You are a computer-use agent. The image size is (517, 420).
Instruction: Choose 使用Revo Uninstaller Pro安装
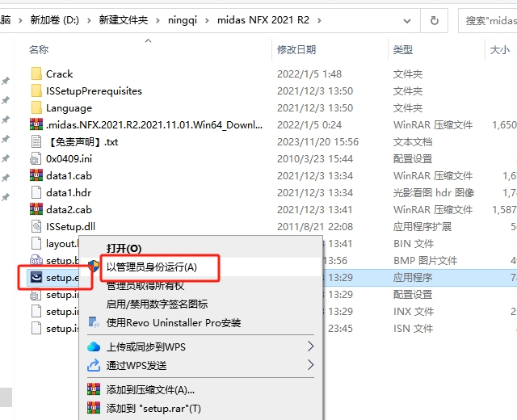click(x=174, y=322)
